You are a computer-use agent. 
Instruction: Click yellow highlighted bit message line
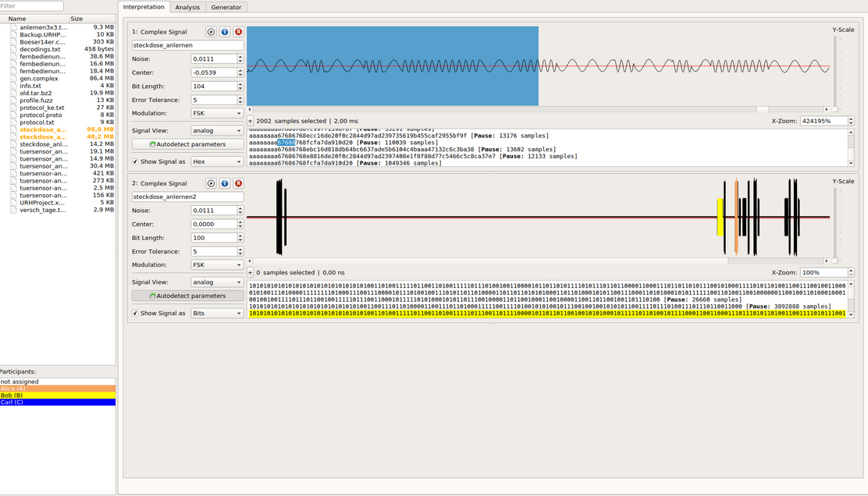tap(547, 314)
